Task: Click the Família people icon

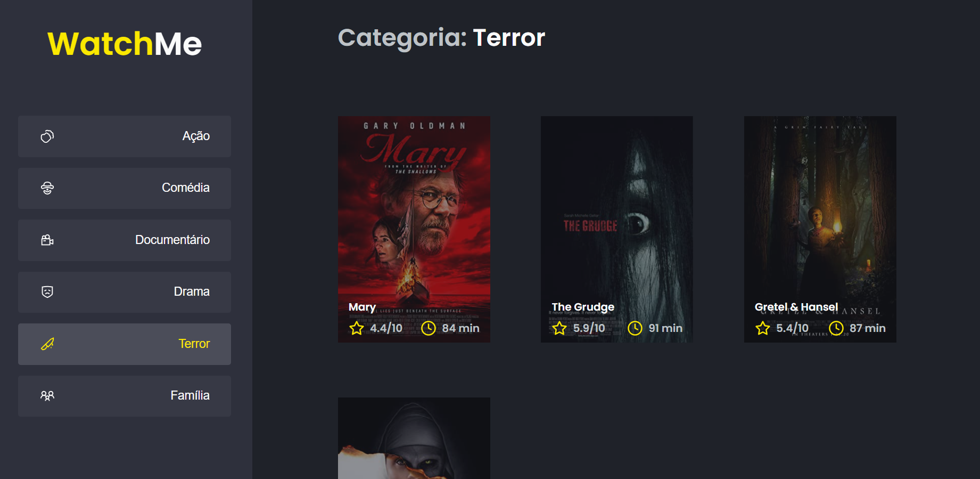Action: click(47, 396)
